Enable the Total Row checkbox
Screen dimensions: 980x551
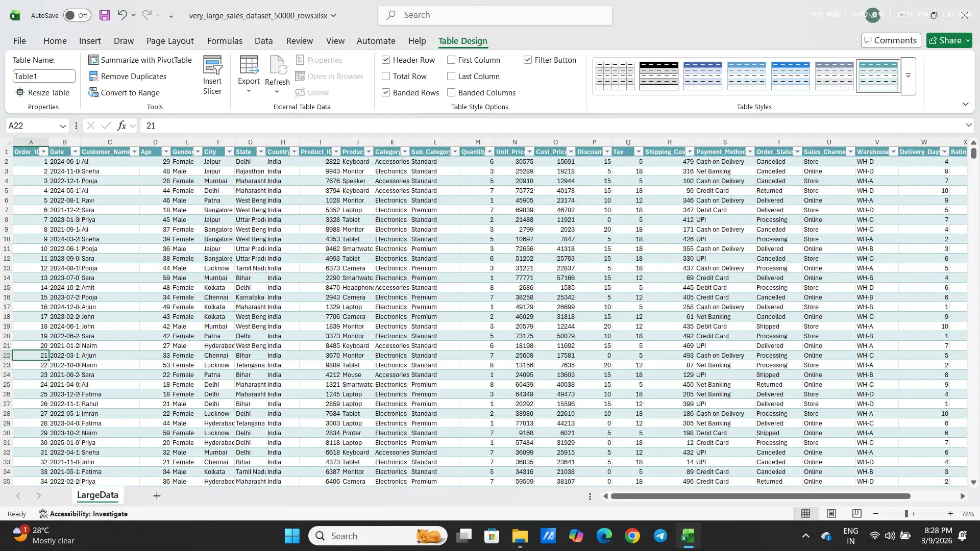pos(386,77)
